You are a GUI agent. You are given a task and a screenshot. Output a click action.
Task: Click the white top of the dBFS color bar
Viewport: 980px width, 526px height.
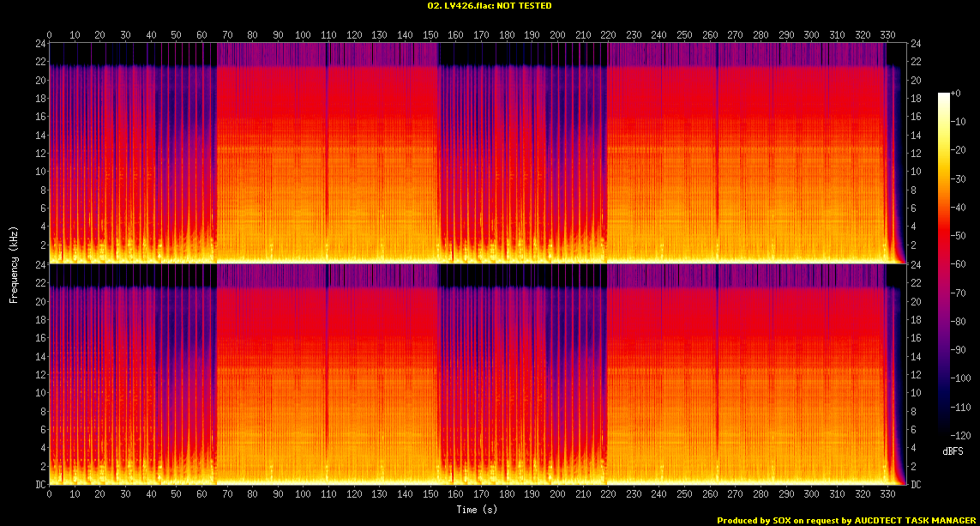tap(944, 94)
